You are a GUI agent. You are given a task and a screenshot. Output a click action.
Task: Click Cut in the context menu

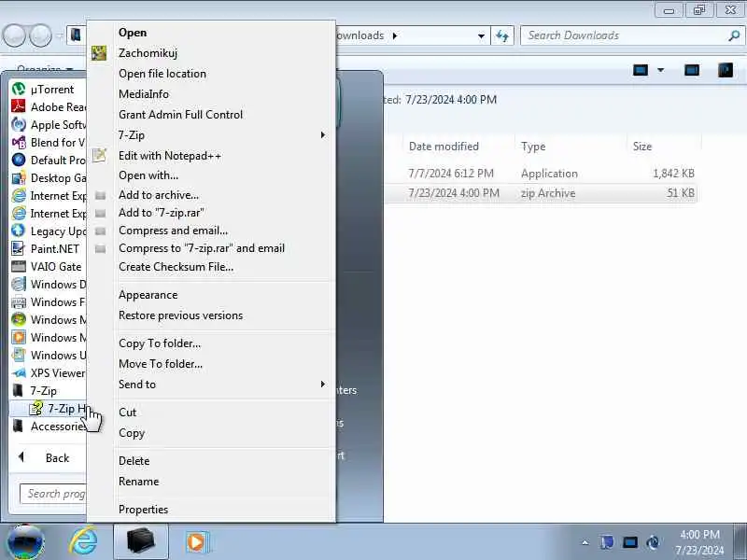click(x=127, y=413)
